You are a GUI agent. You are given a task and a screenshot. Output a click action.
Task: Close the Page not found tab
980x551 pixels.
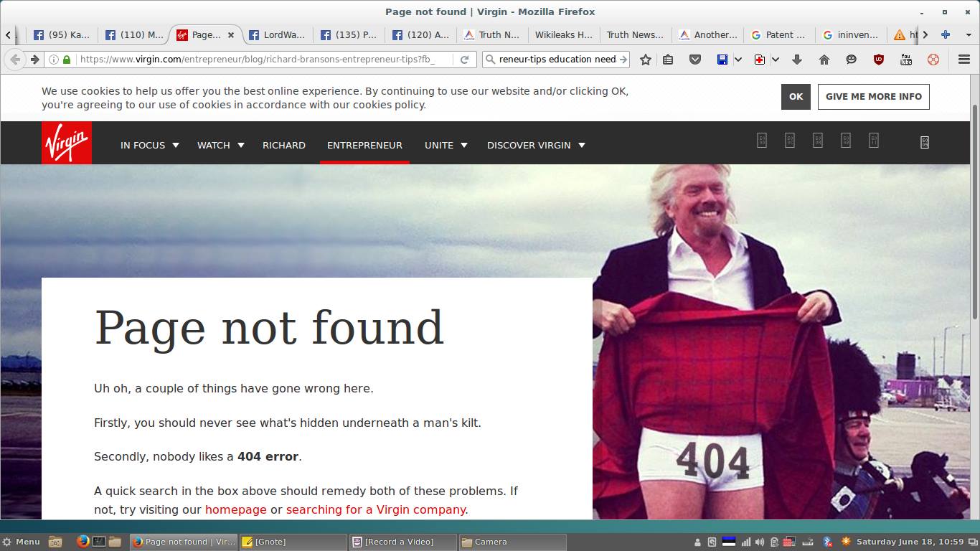[x=231, y=34]
